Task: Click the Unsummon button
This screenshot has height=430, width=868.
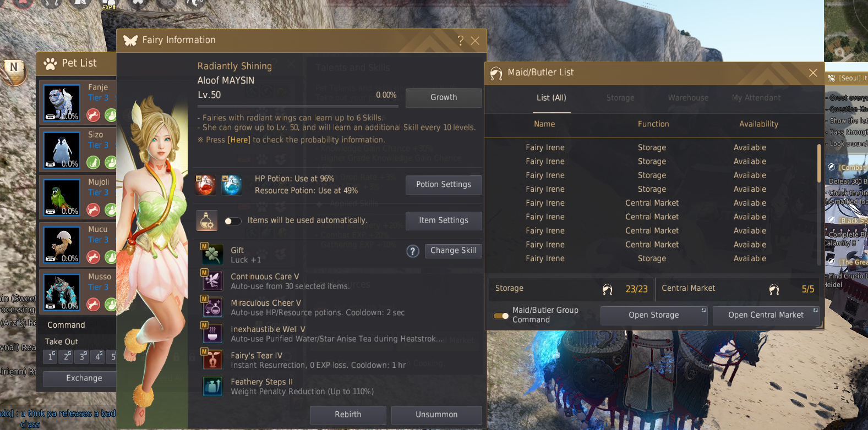Action: click(x=436, y=415)
